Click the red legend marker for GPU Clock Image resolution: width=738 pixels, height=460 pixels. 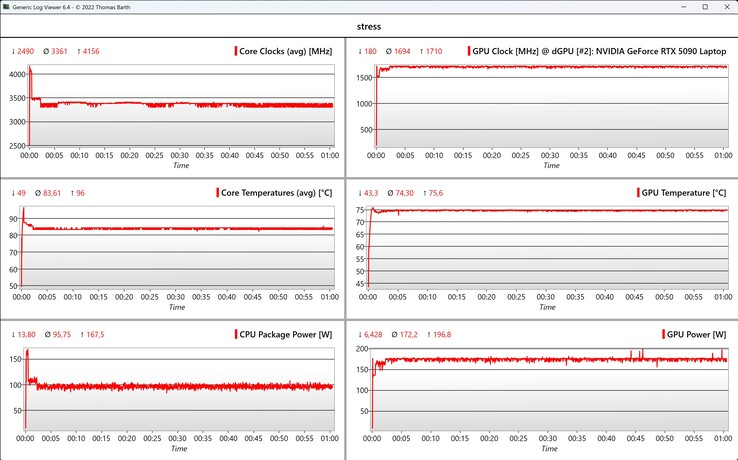click(469, 51)
